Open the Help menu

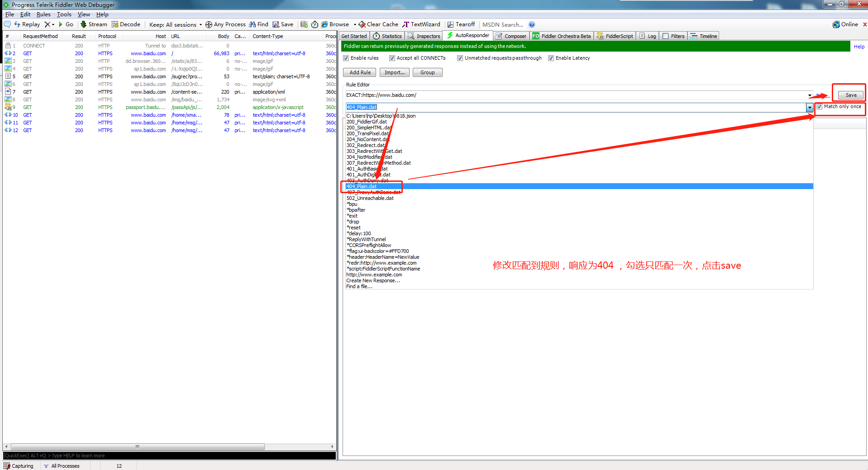pos(102,14)
